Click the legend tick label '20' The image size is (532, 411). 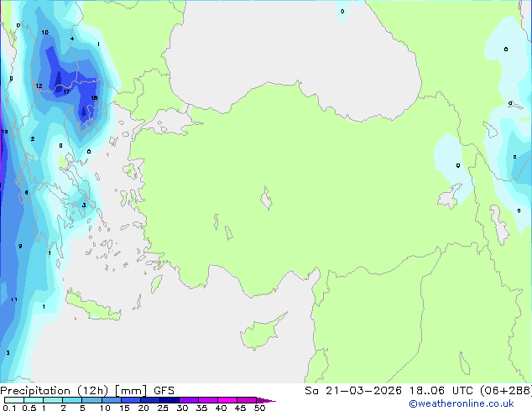click(143, 408)
